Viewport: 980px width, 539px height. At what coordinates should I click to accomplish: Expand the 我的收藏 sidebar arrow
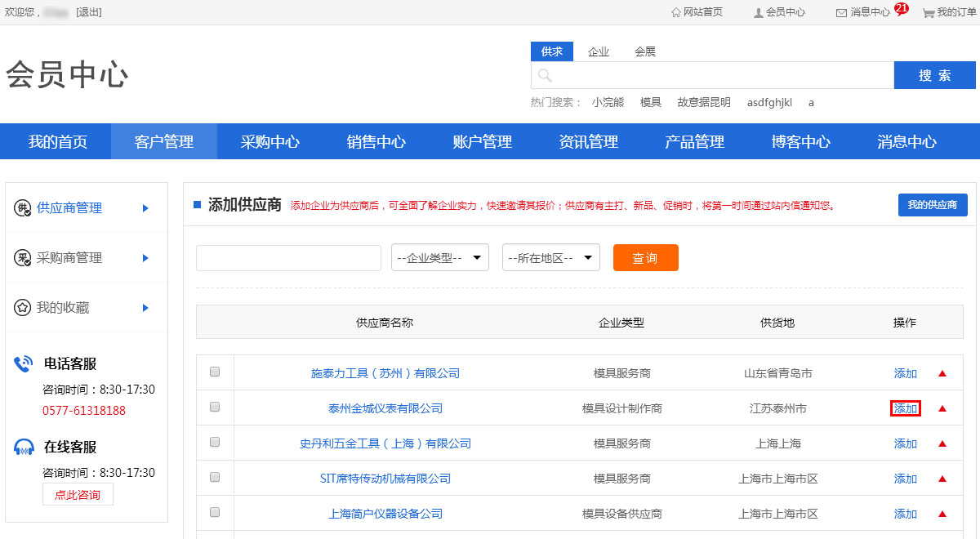coord(145,308)
